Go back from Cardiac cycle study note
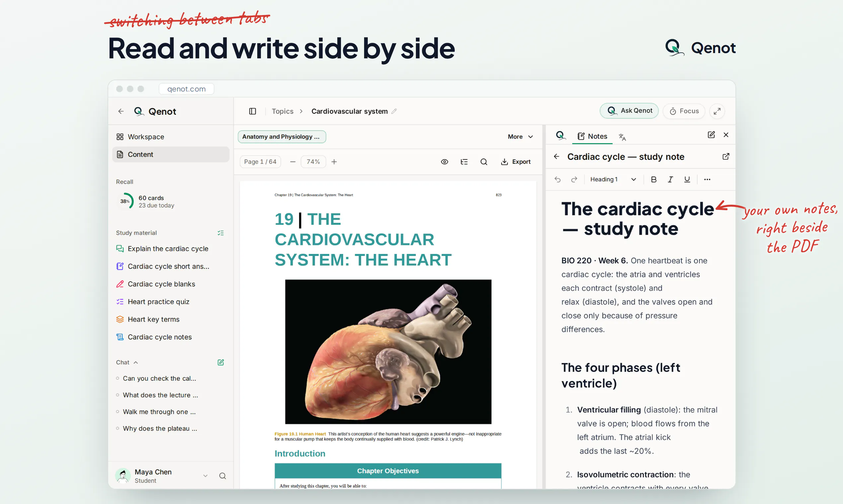This screenshot has height=504, width=843. pos(557,157)
